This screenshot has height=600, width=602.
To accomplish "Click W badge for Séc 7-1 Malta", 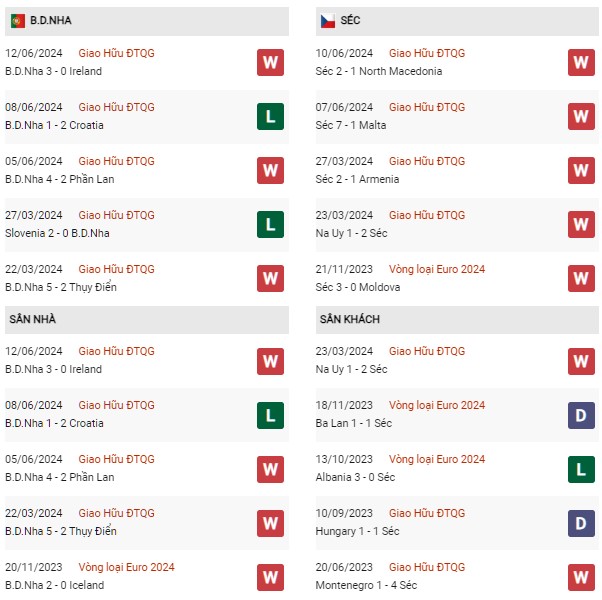I will (x=581, y=116).
